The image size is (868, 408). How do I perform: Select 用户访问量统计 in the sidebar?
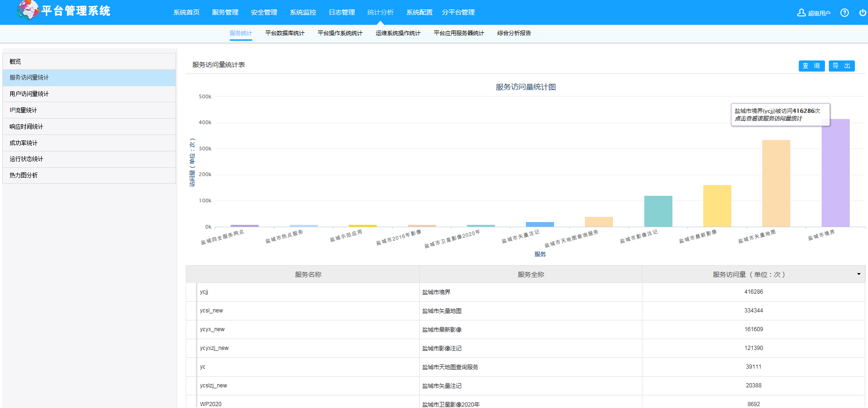coord(29,94)
